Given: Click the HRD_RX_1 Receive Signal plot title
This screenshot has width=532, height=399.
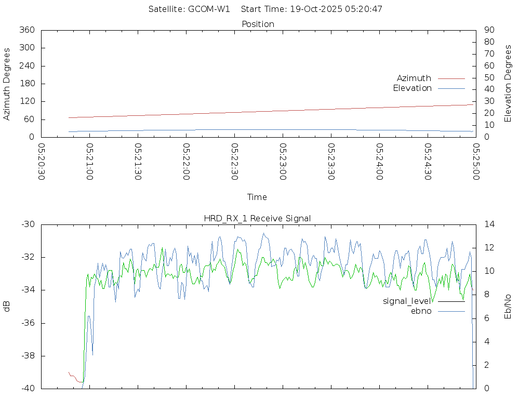Looking at the screenshot, I should tap(257, 218).
